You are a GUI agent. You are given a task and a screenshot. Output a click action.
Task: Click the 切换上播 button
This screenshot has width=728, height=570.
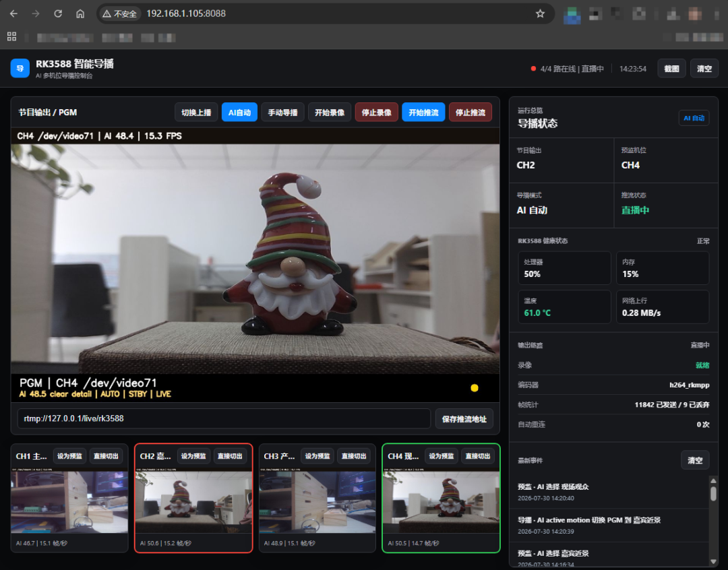[x=196, y=113]
